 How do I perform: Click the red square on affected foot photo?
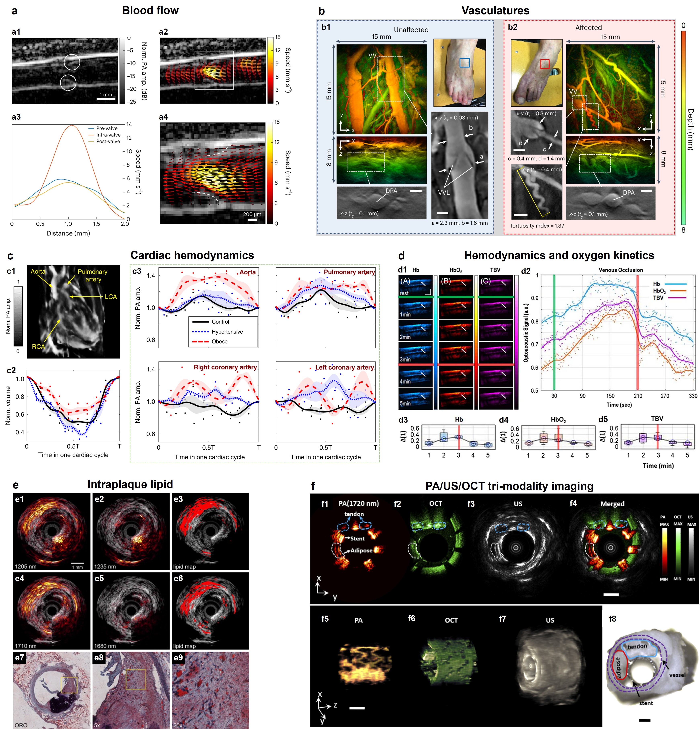545,64
